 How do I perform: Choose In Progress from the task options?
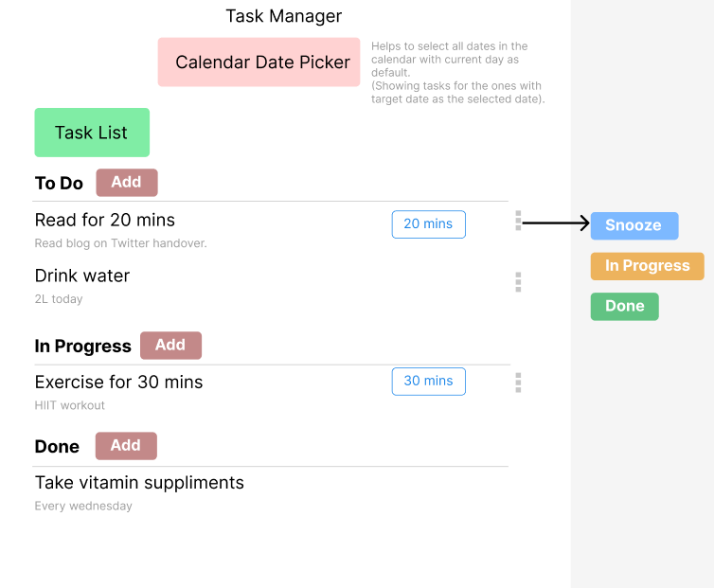point(647,266)
